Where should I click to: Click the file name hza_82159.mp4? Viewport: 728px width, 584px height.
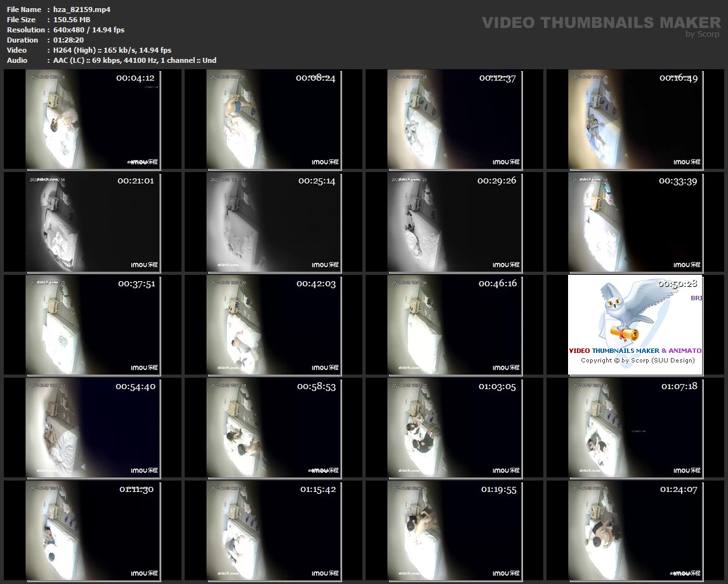[82, 10]
